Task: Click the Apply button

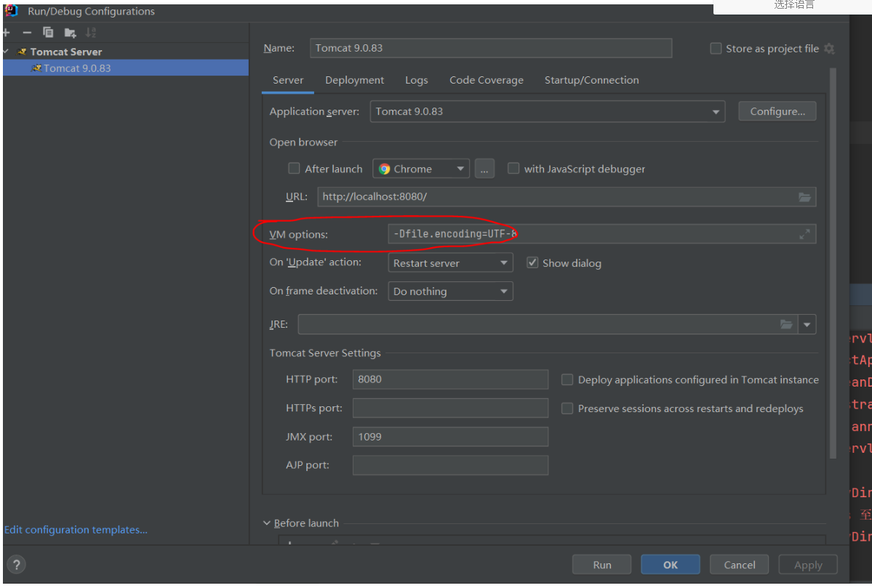Action: pos(808,565)
